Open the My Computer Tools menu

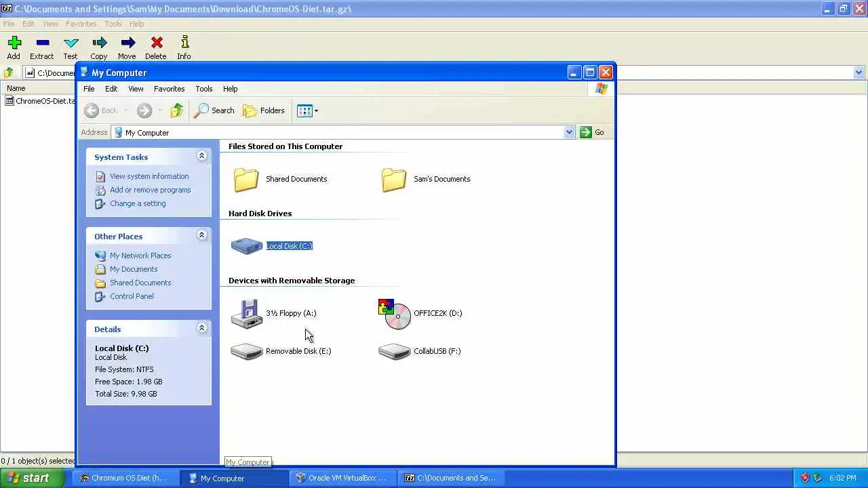(204, 89)
